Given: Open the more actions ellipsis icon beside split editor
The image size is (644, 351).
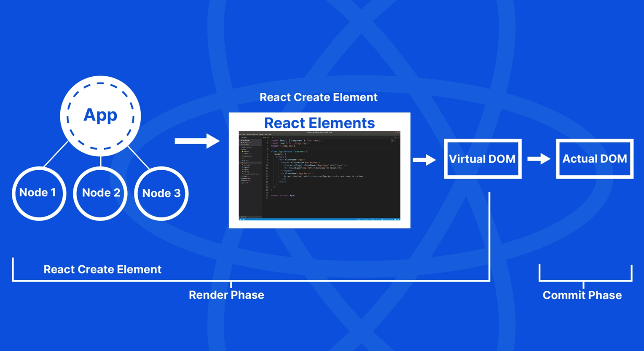Looking at the screenshot, I should pyautogui.click(x=399, y=137).
